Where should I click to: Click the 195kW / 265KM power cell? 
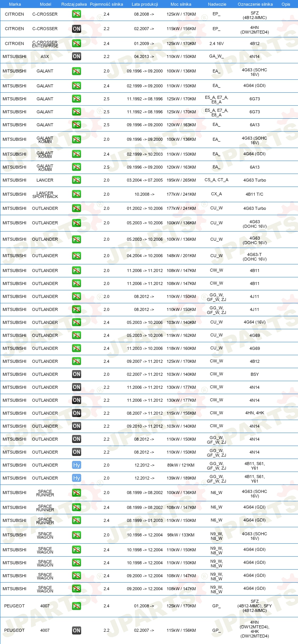[181, 180]
